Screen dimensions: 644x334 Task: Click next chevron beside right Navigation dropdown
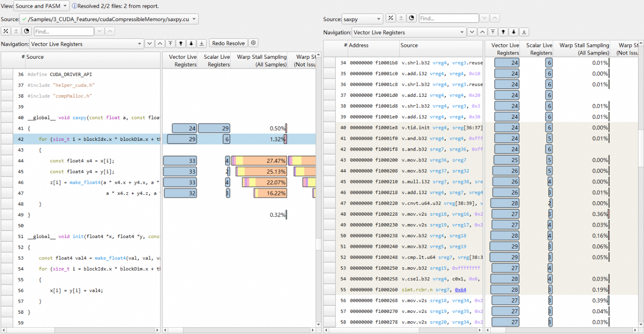(x=472, y=32)
